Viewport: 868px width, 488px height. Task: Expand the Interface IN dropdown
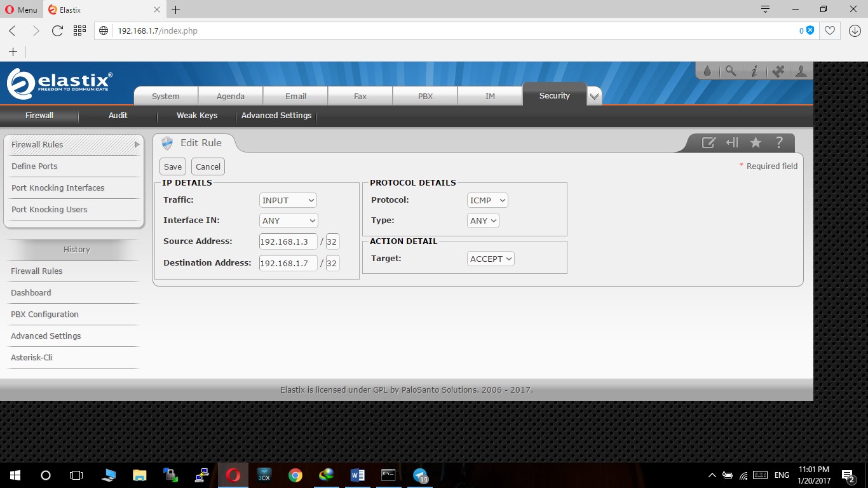coord(288,220)
